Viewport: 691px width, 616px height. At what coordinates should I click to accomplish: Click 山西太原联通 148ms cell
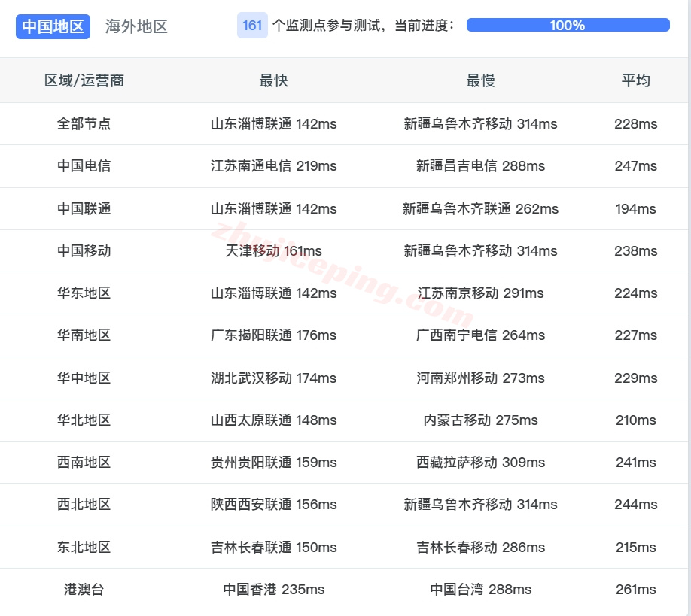click(x=273, y=420)
